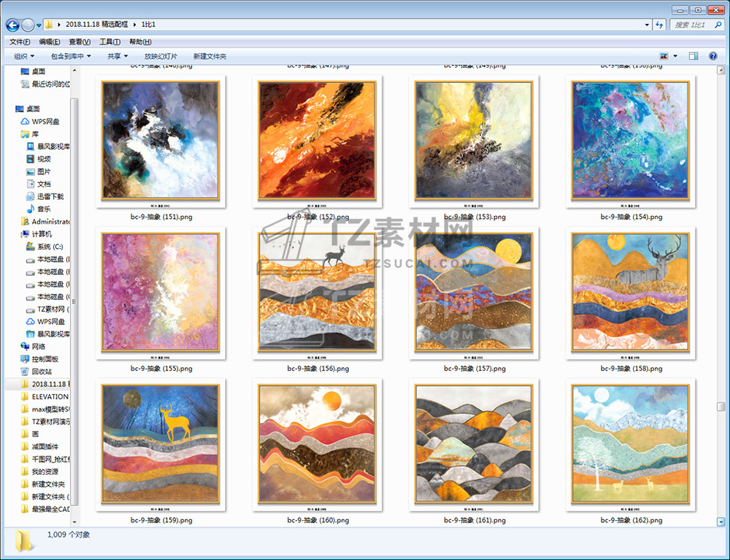Image resolution: width=730 pixels, height=560 pixels.
Task: Open the 查看(V) menu
Action: click(x=80, y=42)
